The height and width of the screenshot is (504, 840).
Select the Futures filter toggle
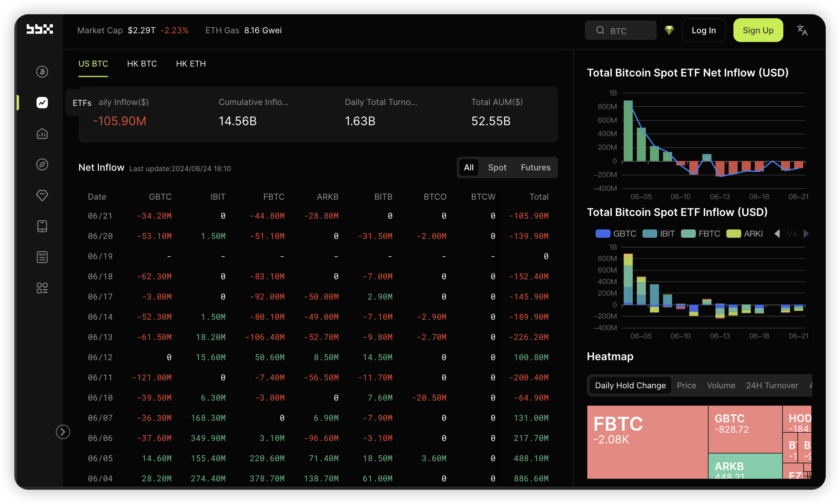536,168
